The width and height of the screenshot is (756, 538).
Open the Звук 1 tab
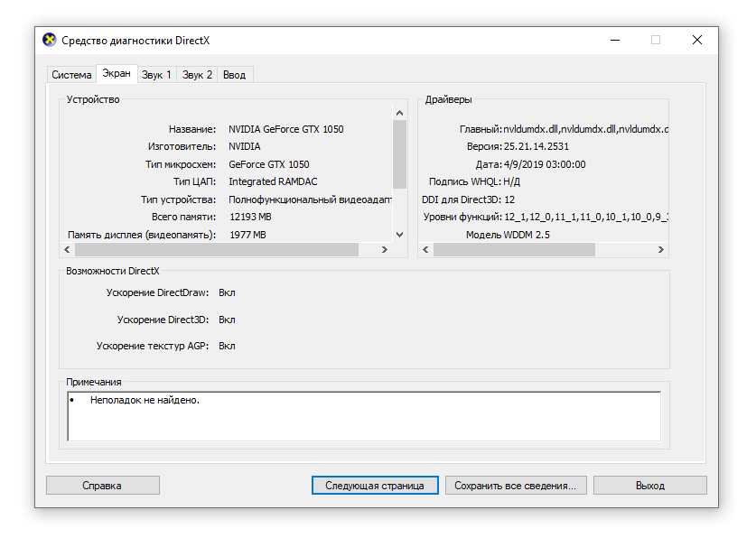click(x=156, y=75)
